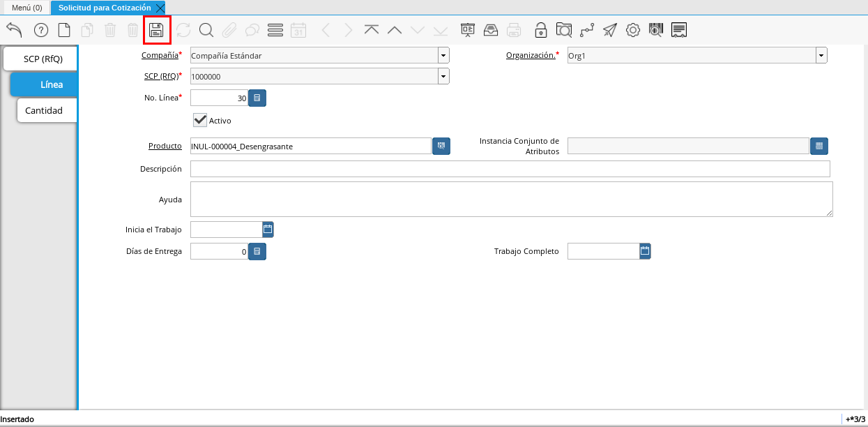Click the attachment paperclip icon
The height and width of the screenshot is (427, 868).
pyautogui.click(x=229, y=30)
